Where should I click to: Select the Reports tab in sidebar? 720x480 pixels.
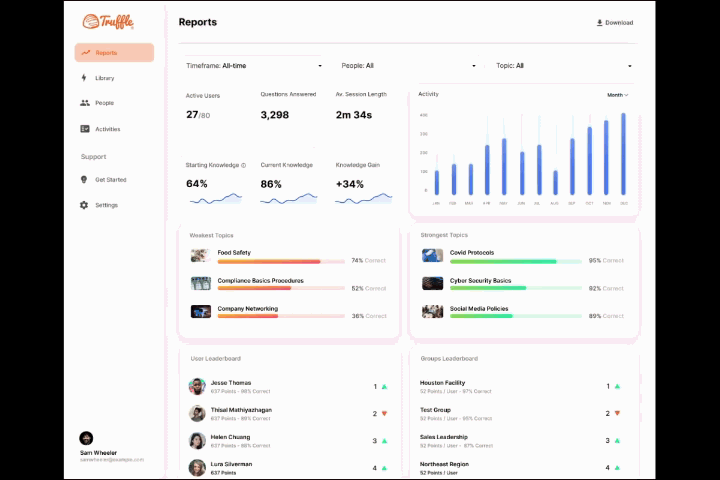tap(114, 53)
